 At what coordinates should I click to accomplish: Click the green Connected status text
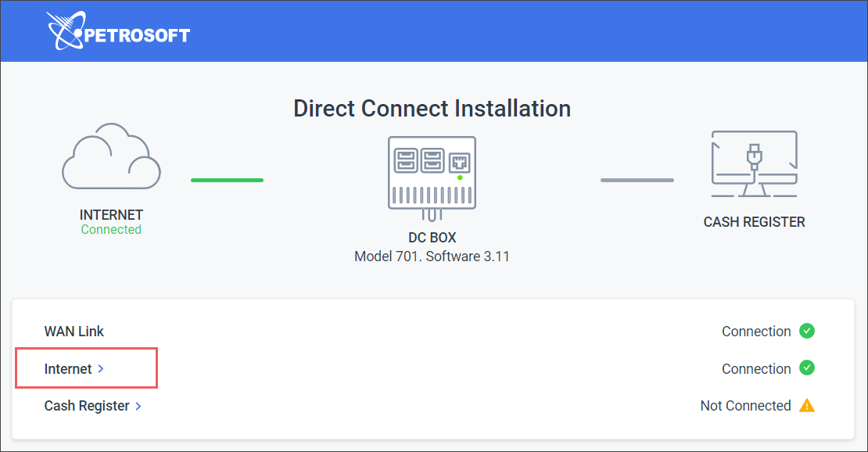(x=111, y=230)
